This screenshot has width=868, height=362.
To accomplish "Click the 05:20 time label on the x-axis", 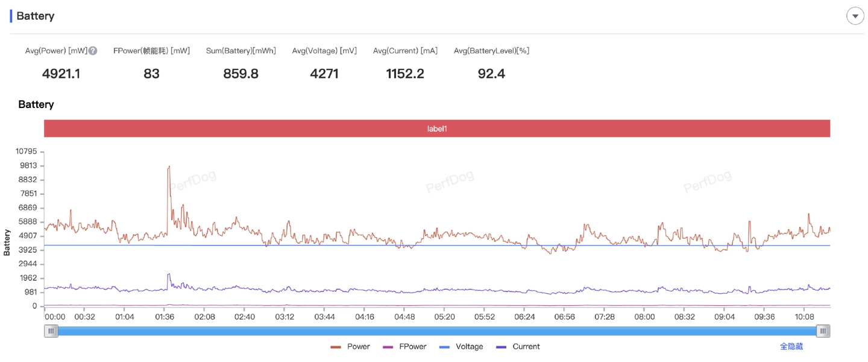I will 444,317.
